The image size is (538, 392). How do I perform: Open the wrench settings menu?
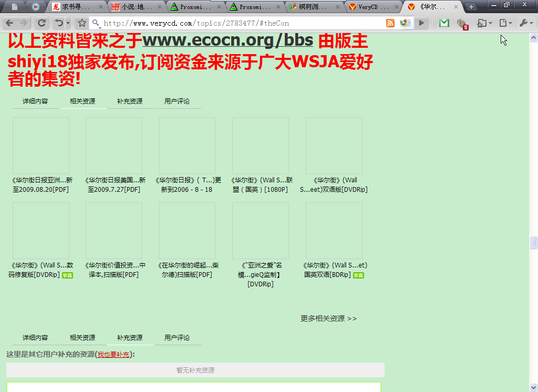point(526,23)
